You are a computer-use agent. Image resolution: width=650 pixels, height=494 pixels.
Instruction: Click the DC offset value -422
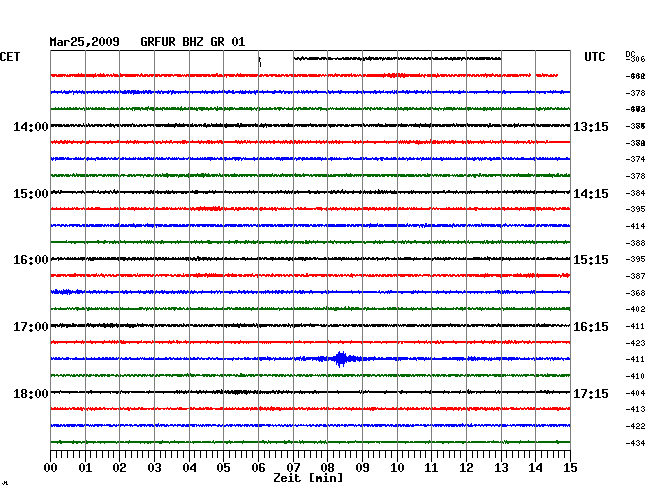(x=635, y=426)
